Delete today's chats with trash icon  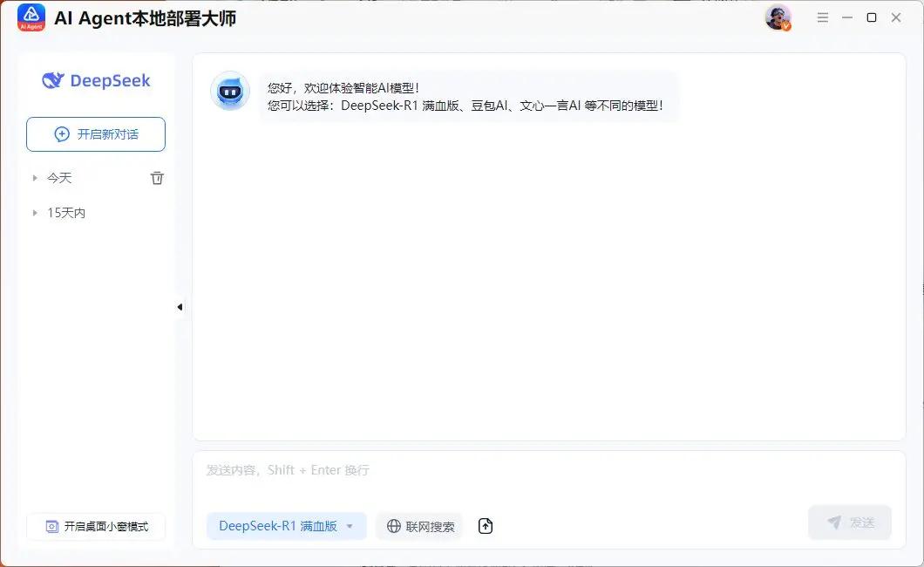pos(157,178)
